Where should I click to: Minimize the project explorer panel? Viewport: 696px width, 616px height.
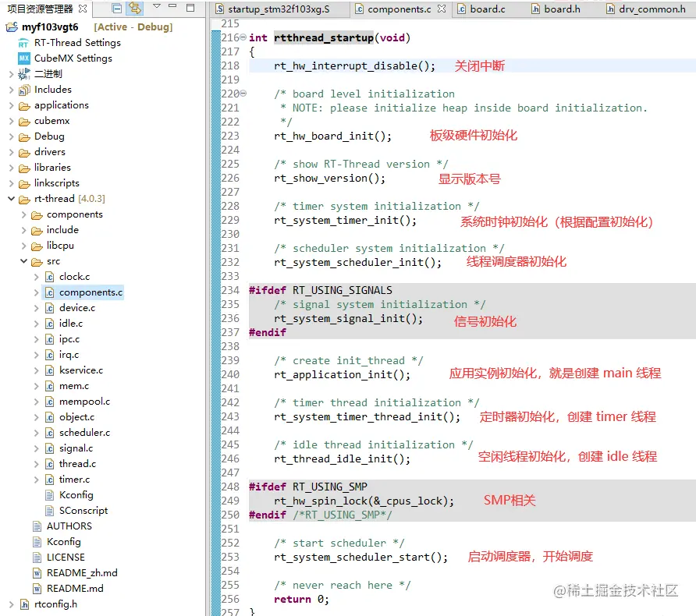[172, 7]
